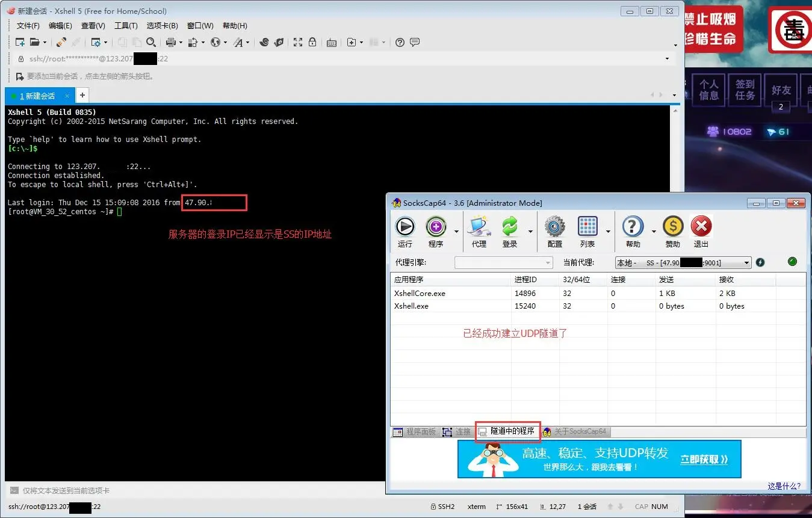This screenshot has height=518, width=812.
Task: Expand the Print dropdown arrow in Xshell
Action: 181,42
